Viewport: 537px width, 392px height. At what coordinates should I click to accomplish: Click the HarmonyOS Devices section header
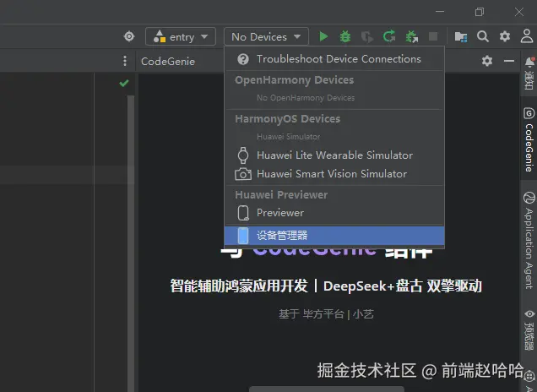click(x=287, y=118)
